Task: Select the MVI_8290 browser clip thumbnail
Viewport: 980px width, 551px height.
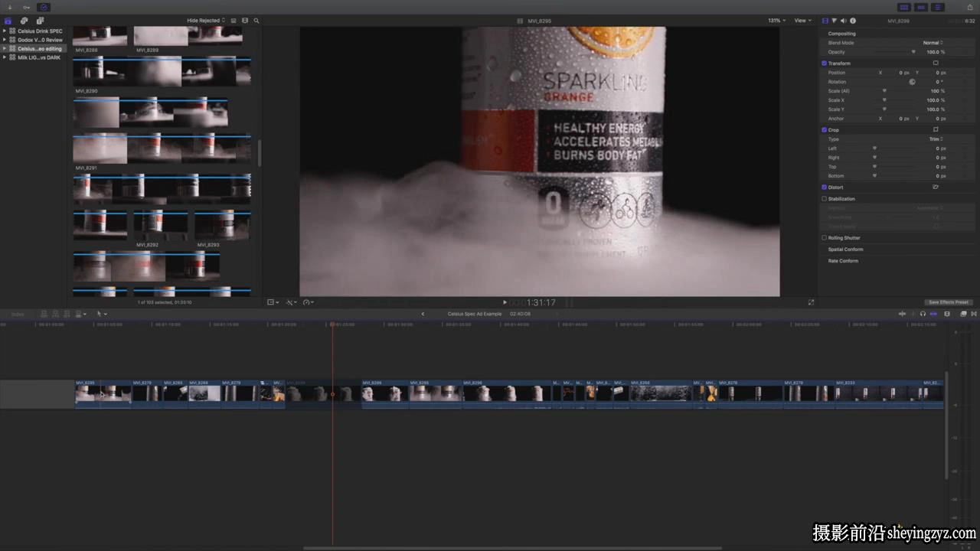Action: pos(162,73)
